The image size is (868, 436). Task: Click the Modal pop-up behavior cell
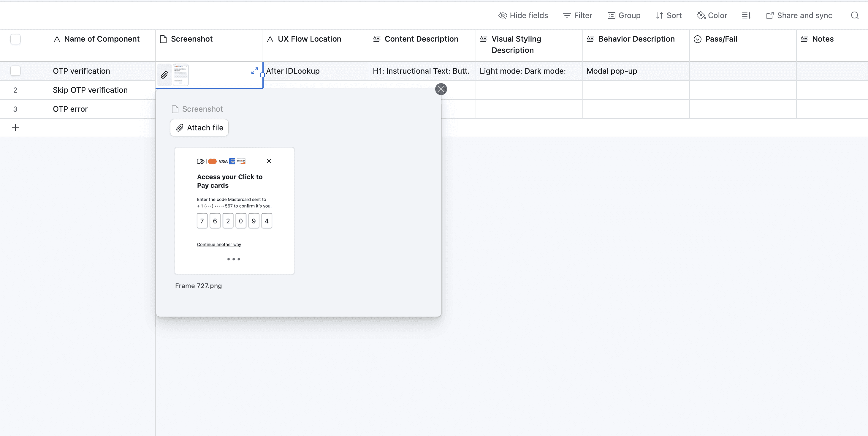612,71
